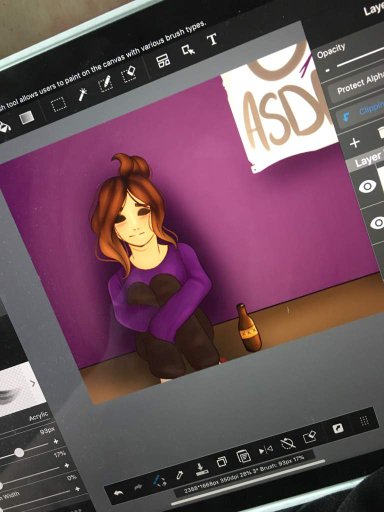Open the Acrylic brush type selector
The height and width of the screenshot is (512, 384).
tap(38, 417)
